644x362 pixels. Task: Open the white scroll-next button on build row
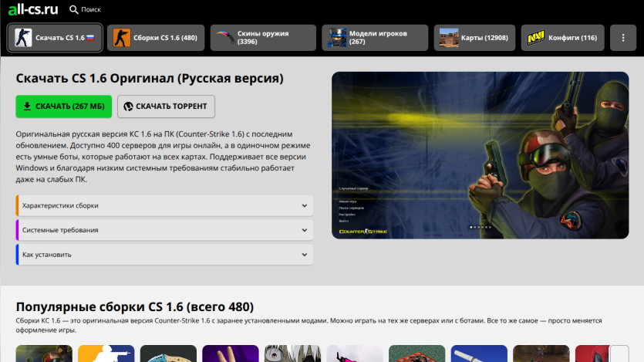point(619,354)
